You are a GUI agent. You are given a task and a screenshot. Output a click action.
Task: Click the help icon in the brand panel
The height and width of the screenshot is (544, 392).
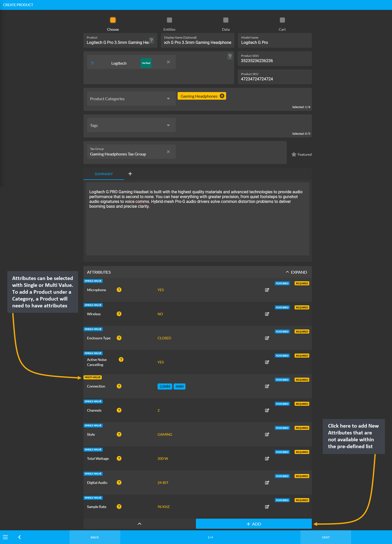[x=230, y=56]
